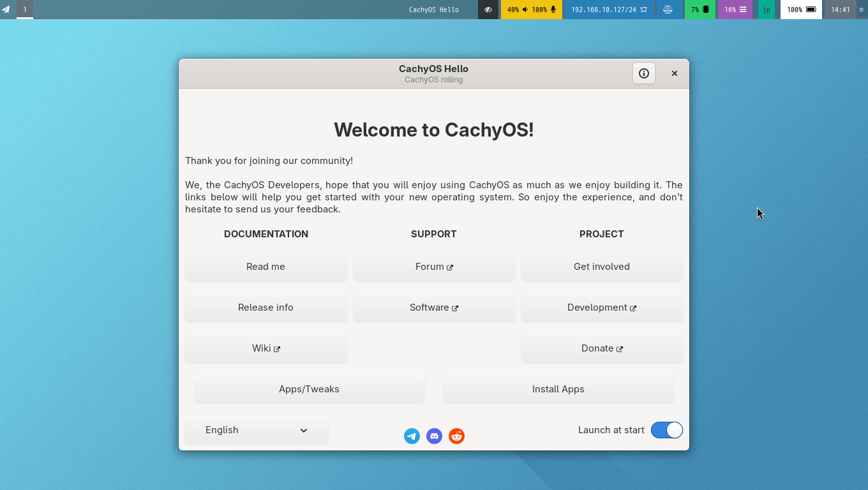Open the Reddit social icon
Image resolution: width=868 pixels, height=490 pixels.
(456, 436)
